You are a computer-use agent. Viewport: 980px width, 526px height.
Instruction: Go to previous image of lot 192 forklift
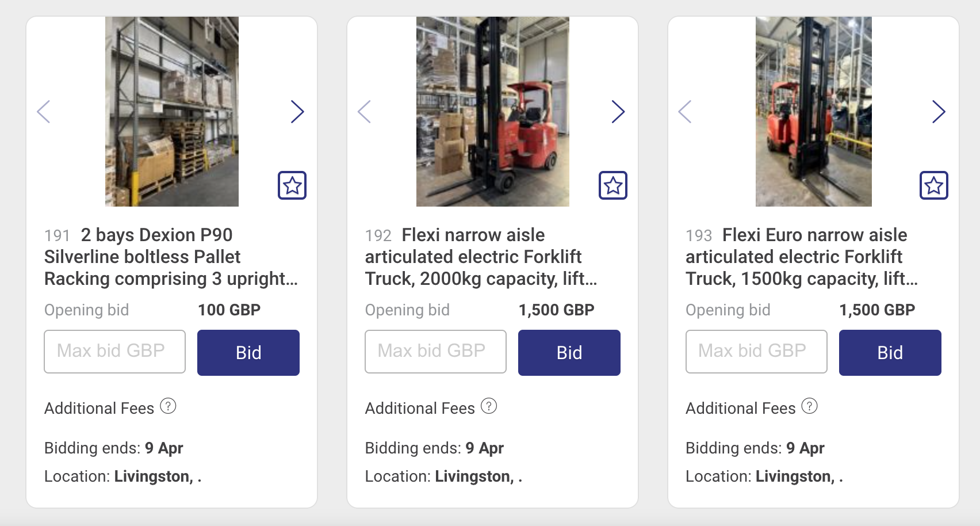click(x=365, y=112)
